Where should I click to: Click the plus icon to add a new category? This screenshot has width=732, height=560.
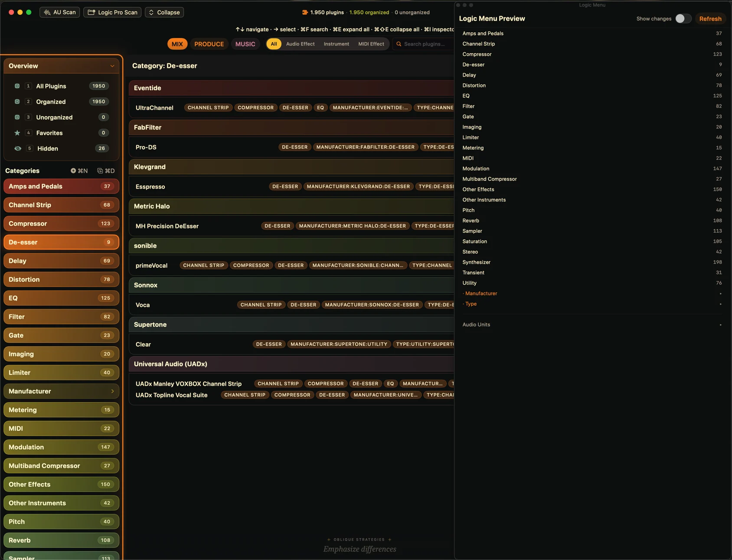pyautogui.click(x=73, y=171)
